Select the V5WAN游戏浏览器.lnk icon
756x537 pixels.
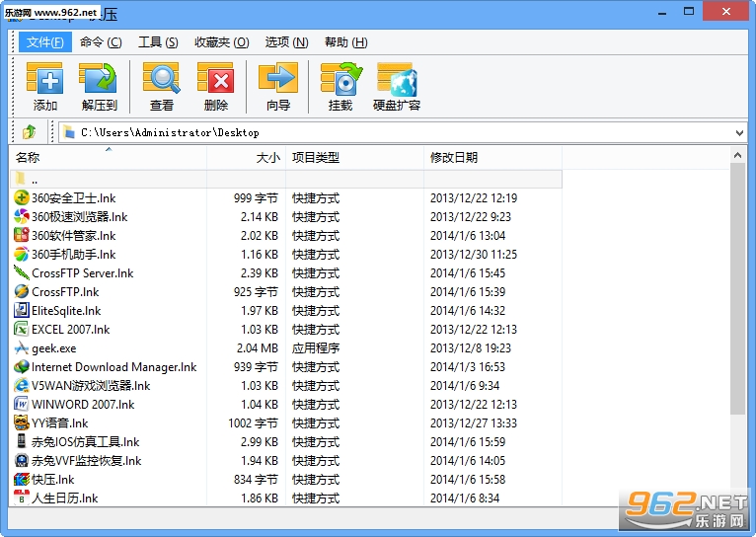click(x=21, y=386)
